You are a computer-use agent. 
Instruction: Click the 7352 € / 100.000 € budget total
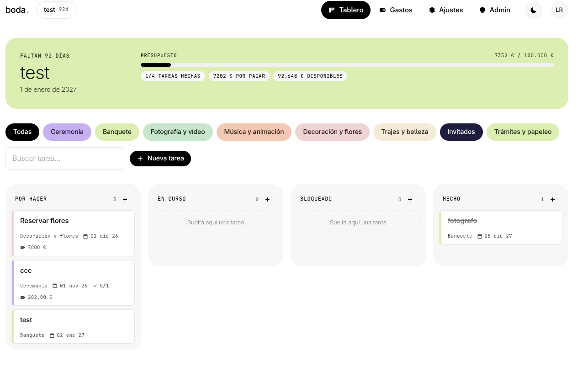click(x=524, y=56)
